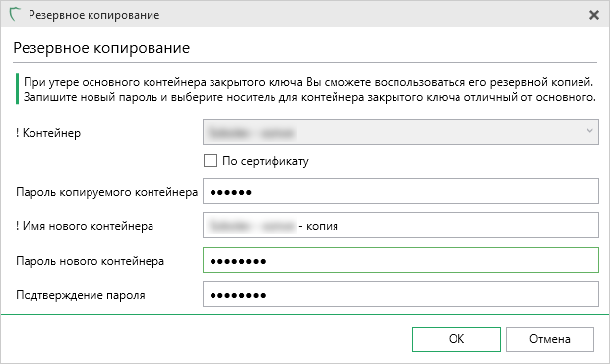The image size is (610, 364).
Task: Click the "! Контейнер" field label
Action: (48, 133)
